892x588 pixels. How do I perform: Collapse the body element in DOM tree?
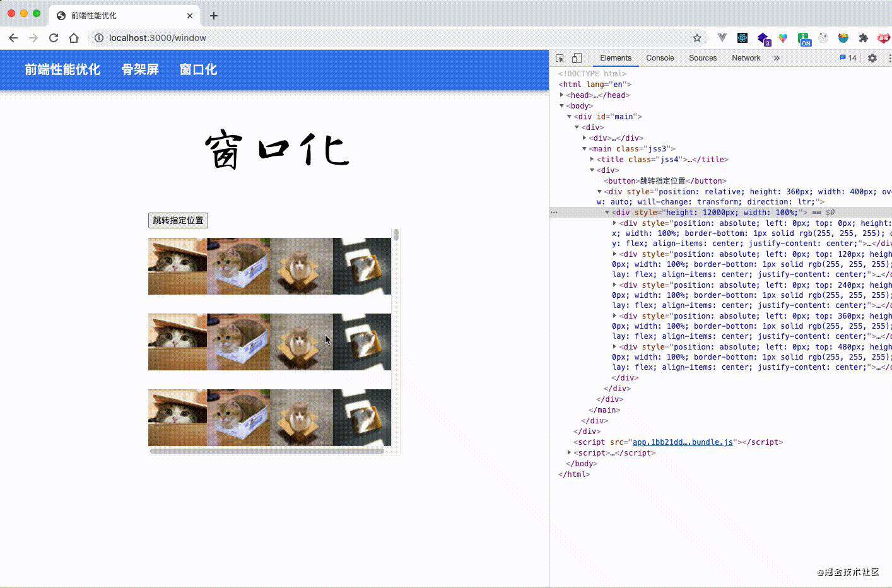(561, 106)
